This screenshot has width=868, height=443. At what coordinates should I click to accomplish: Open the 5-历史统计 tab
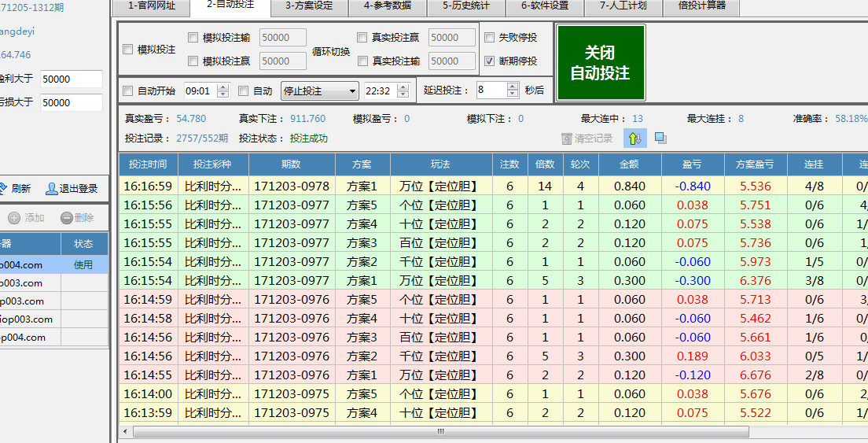pos(465,6)
